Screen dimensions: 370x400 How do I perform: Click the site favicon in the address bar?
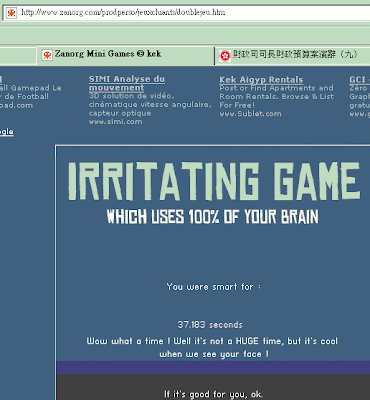click(11, 13)
